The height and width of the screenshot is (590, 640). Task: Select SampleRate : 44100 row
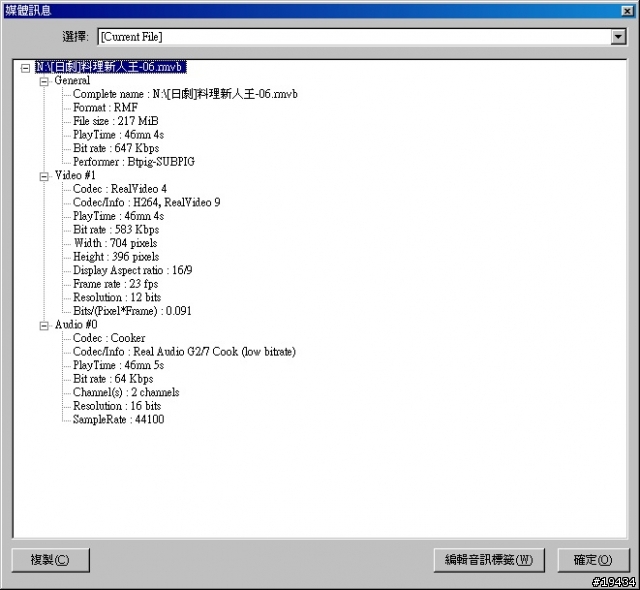click(x=118, y=419)
